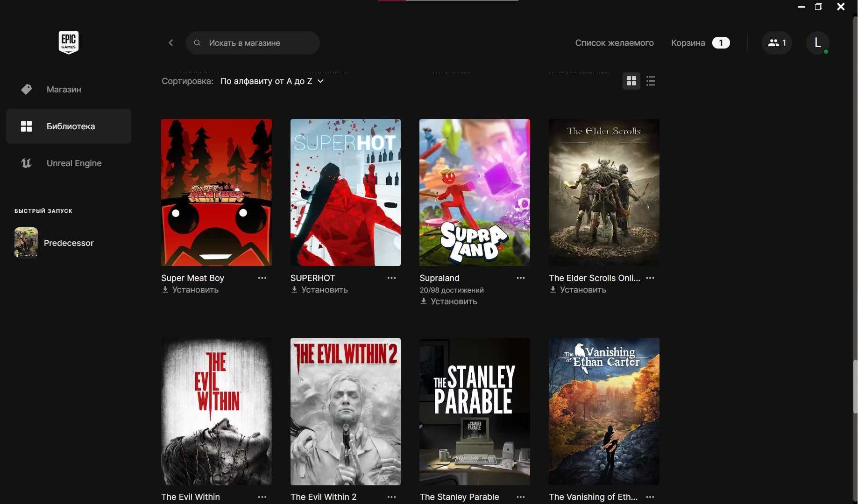Image resolution: width=858 pixels, height=504 pixels.
Task: Open The Elder Scrolls Online cover art
Action: [x=604, y=192]
